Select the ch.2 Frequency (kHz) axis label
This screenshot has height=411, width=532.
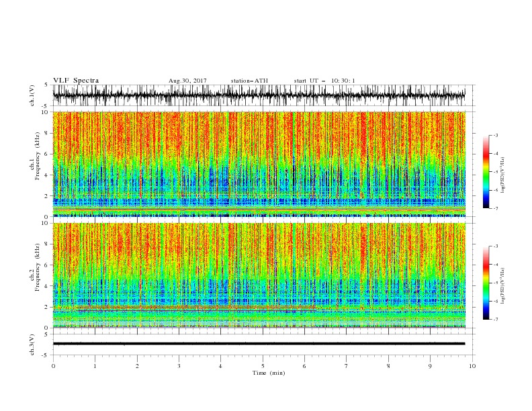(35, 267)
